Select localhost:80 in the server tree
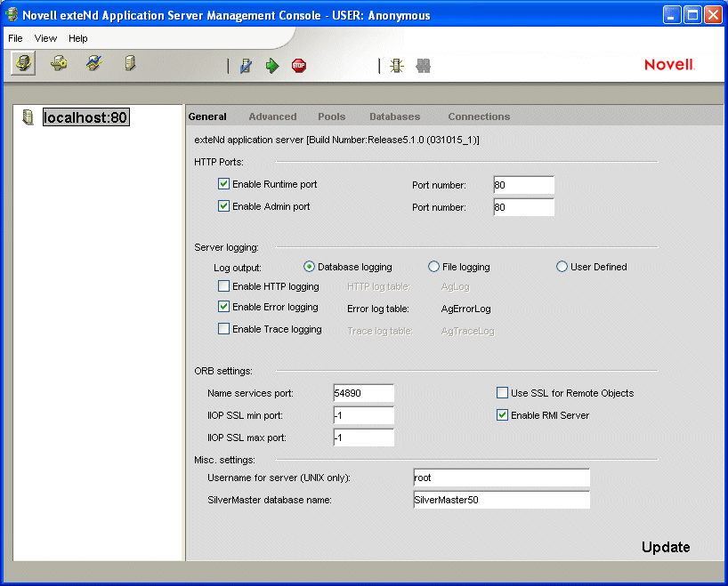 click(85, 117)
